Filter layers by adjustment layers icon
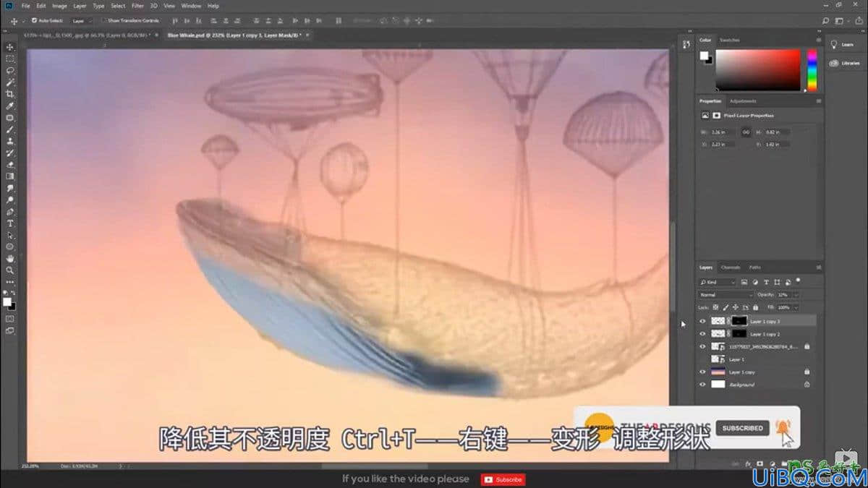Viewport: 868px width, 488px height. click(x=755, y=282)
